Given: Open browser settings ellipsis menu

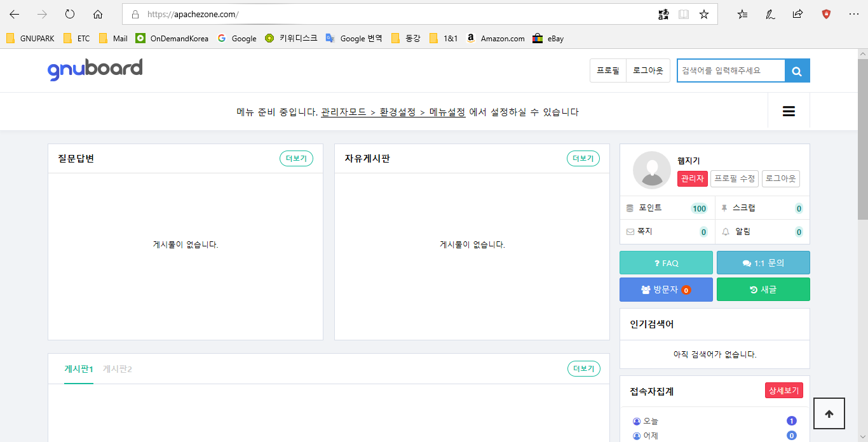Looking at the screenshot, I should coord(853,14).
